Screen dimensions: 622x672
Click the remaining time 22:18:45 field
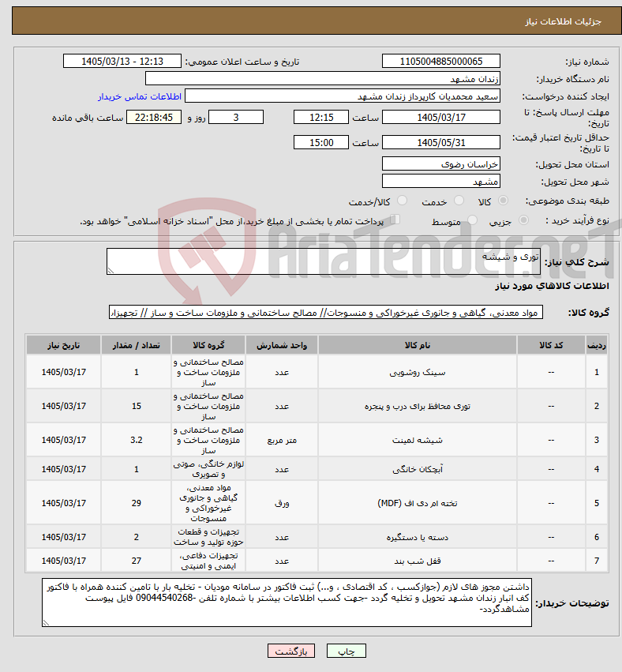[x=154, y=117]
